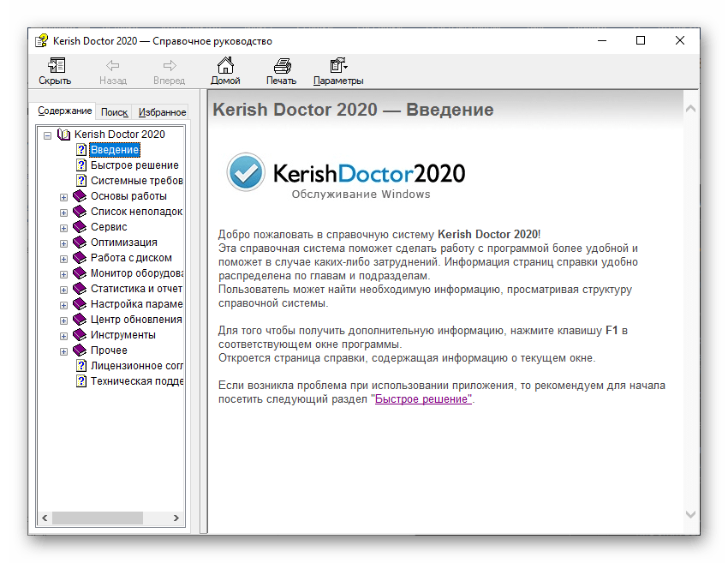This screenshot has width=728, height=563.
Task: Click the question page icon beside Техническая подде
Action: tap(81, 381)
